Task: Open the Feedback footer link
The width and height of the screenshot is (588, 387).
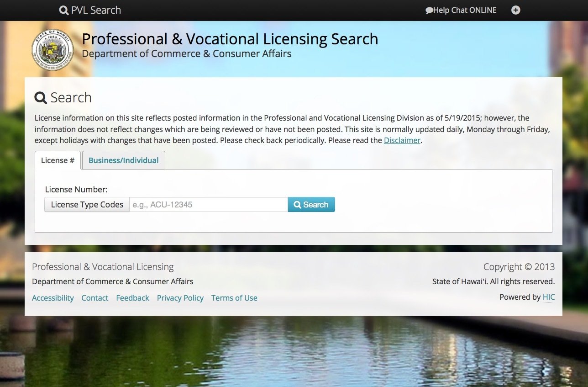Action: click(x=132, y=298)
